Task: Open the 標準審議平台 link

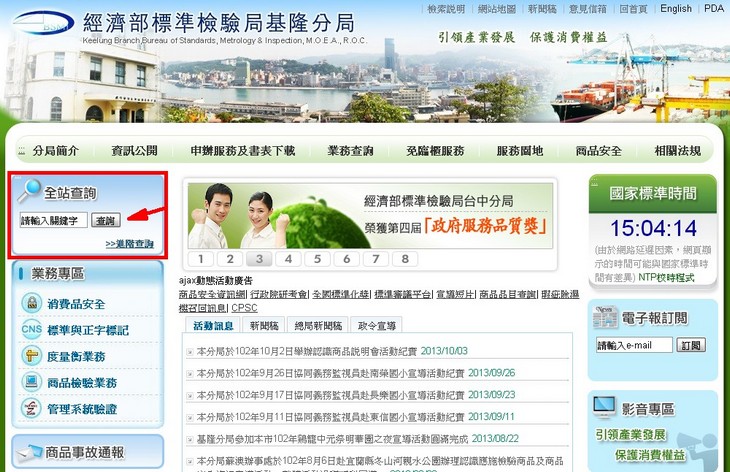Action: click(403, 294)
